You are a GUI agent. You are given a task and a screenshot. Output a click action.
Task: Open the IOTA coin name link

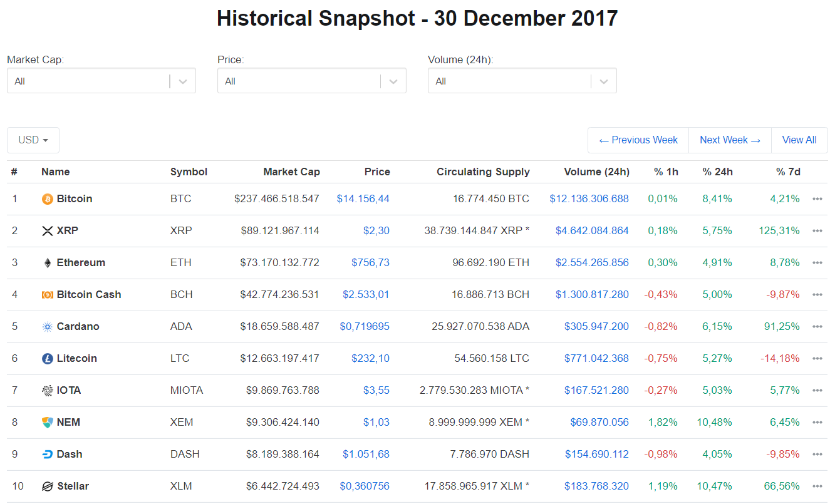(x=69, y=391)
